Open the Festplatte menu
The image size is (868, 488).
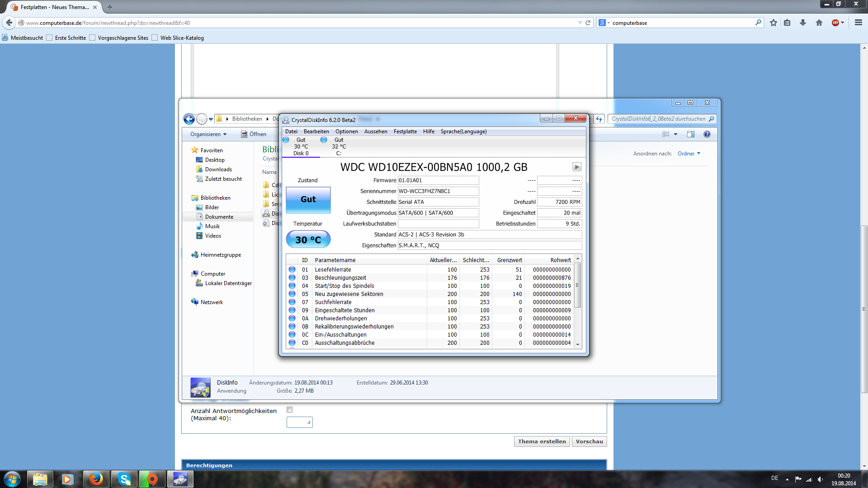tap(405, 131)
